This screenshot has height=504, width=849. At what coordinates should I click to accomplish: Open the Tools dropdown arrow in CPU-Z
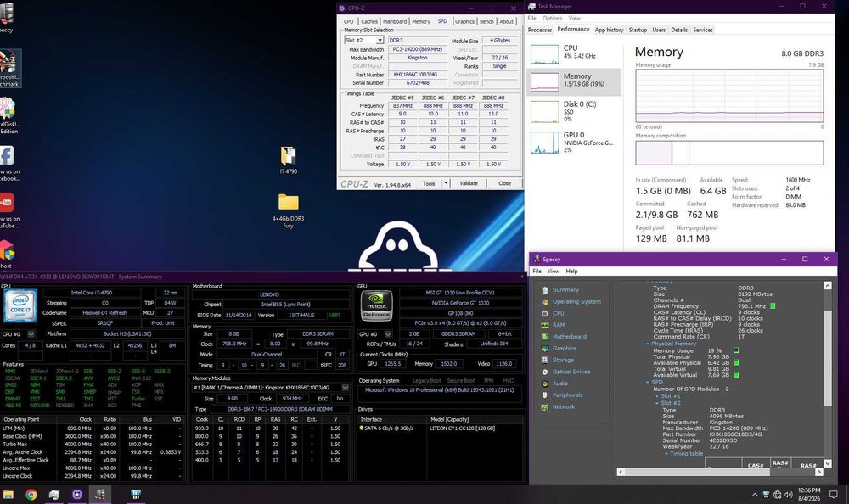446,183
